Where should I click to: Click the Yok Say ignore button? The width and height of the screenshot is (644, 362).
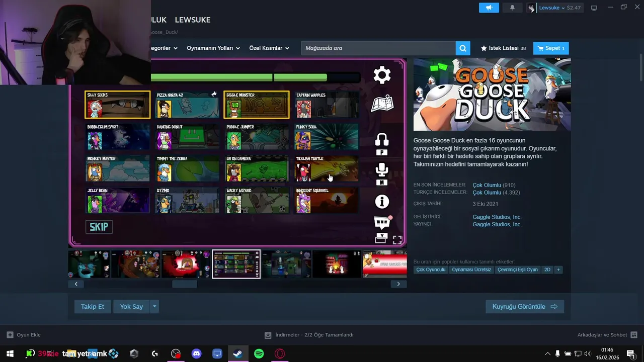click(131, 307)
